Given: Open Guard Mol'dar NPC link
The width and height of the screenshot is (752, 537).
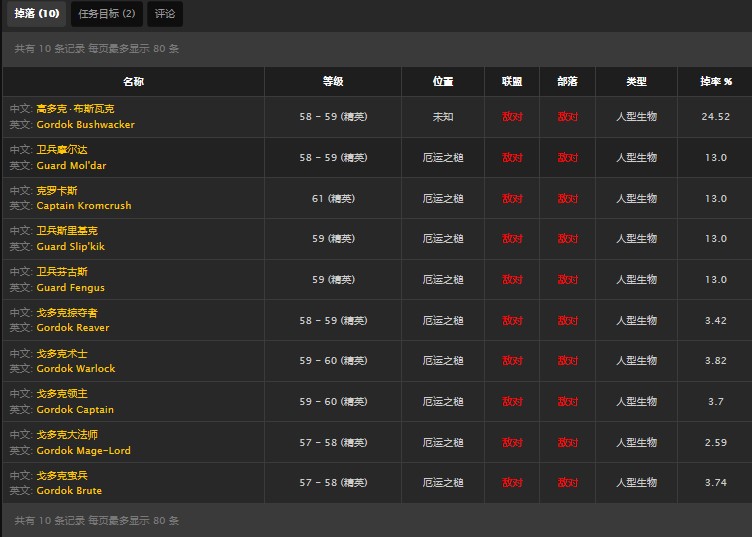Looking at the screenshot, I should pyautogui.click(x=71, y=165).
